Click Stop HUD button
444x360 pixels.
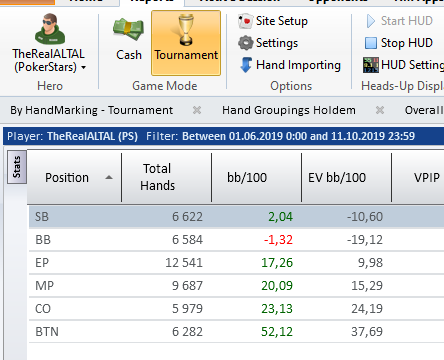[399, 43]
